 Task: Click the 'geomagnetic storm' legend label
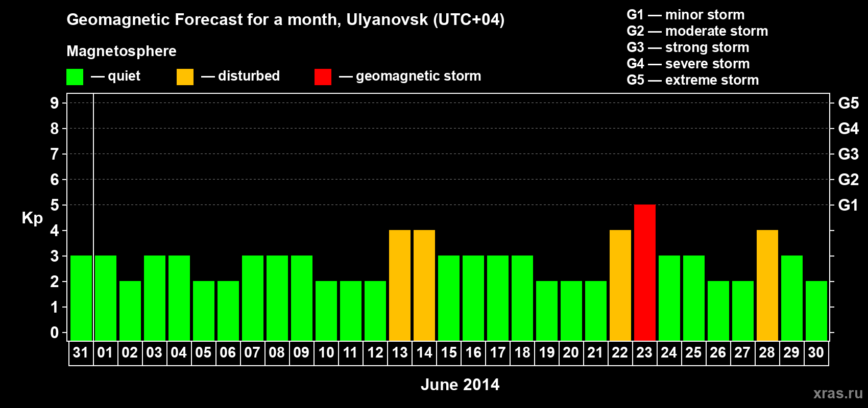[419, 76]
